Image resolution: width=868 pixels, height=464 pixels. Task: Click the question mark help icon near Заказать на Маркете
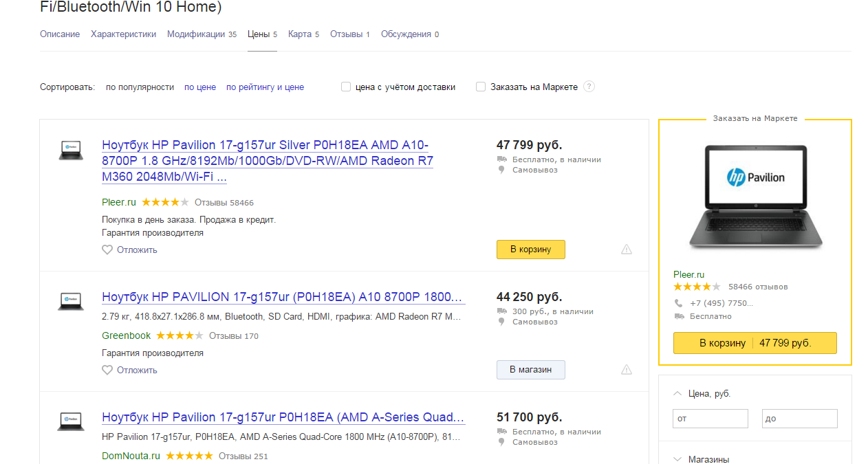(589, 87)
